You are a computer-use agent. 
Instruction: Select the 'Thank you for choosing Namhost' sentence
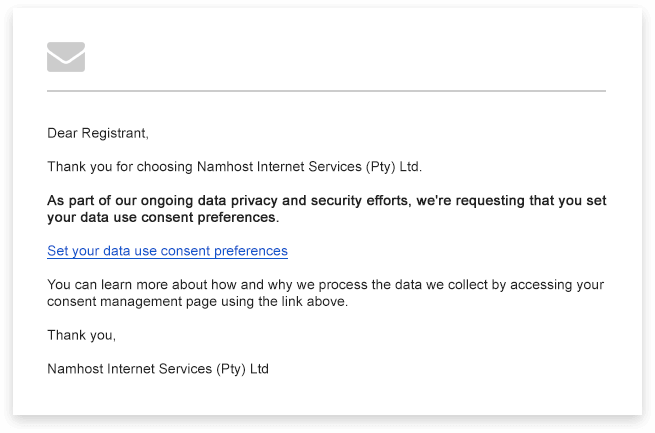(234, 167)
